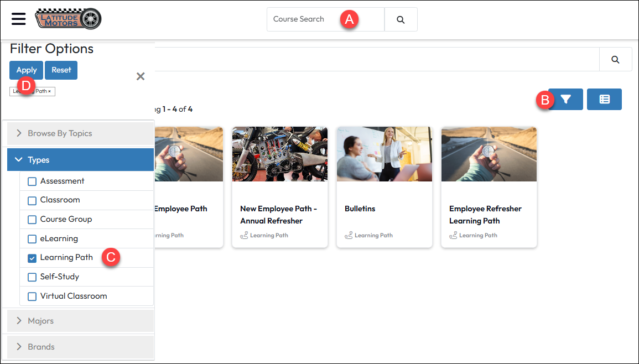Open the Bulletins learning path card

coord(384,187)
